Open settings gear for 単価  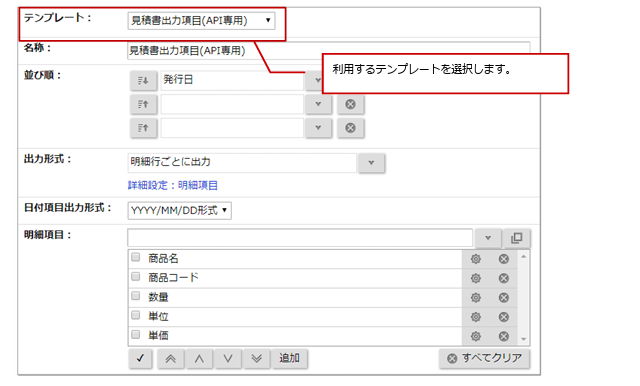(476, 336)
